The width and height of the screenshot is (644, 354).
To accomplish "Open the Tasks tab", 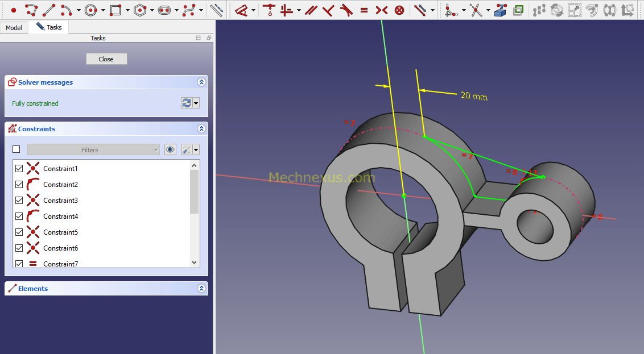I will pos(49,27).
